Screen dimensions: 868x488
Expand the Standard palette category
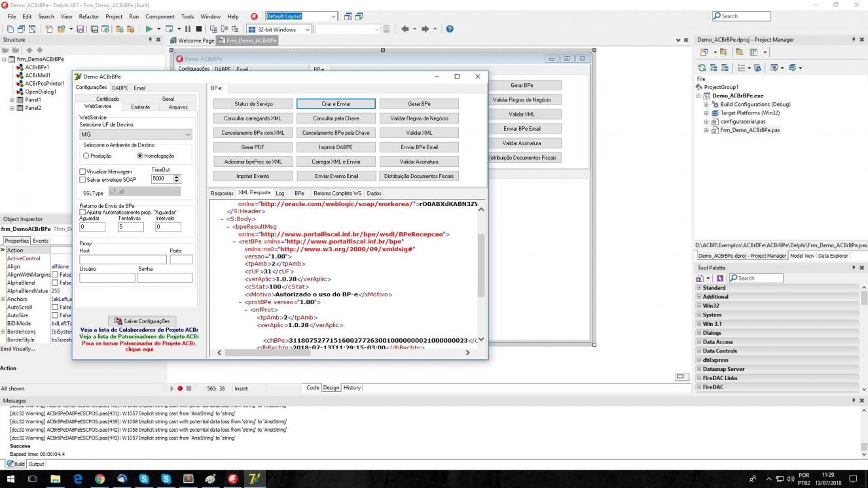[699, 288]
